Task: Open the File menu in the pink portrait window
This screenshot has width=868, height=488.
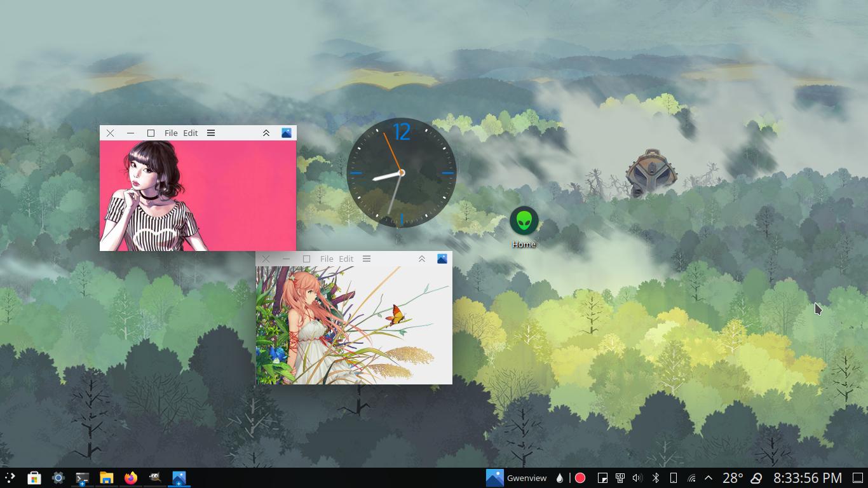Action: 171,133
